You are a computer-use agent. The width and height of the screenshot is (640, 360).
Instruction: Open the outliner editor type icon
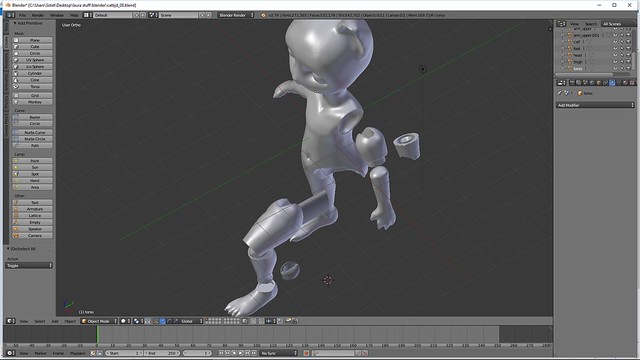(562, 24)
